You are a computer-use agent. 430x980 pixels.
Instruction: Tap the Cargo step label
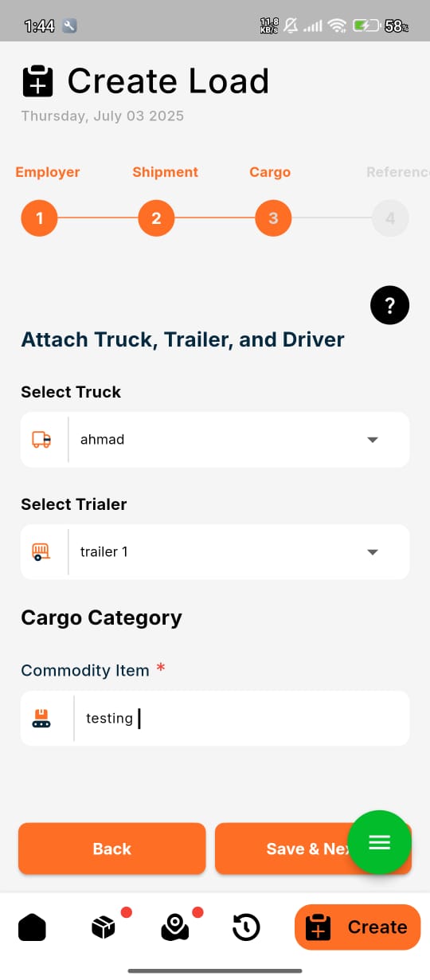270,172
